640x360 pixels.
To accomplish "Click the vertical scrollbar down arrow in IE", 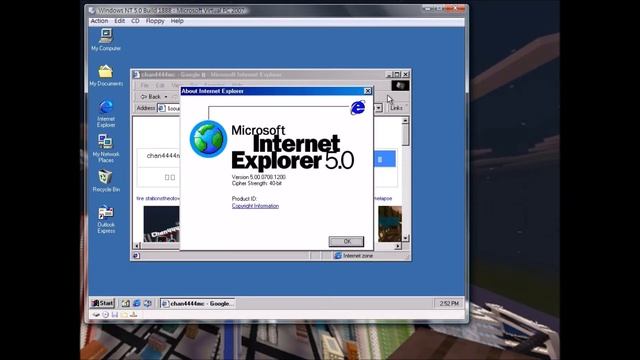I will coord(405,238).
